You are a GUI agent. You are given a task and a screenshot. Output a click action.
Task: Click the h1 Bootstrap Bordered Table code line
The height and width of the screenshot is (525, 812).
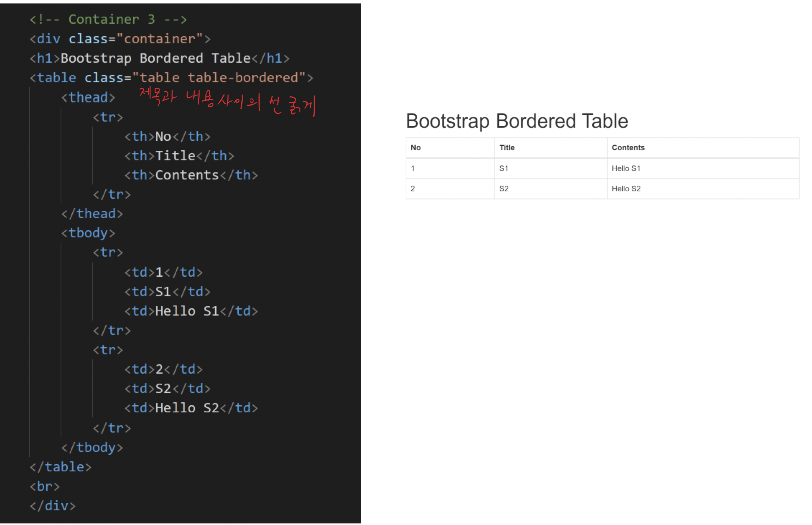[159, 58]
